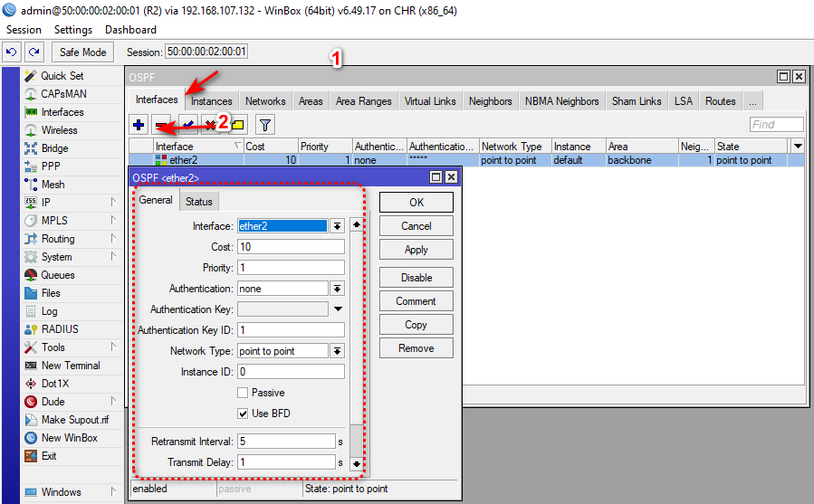The width and height of the screenshot is (814, 504).
Task: Open the Interface dropdown for ether2
Action: coord(337,226)
